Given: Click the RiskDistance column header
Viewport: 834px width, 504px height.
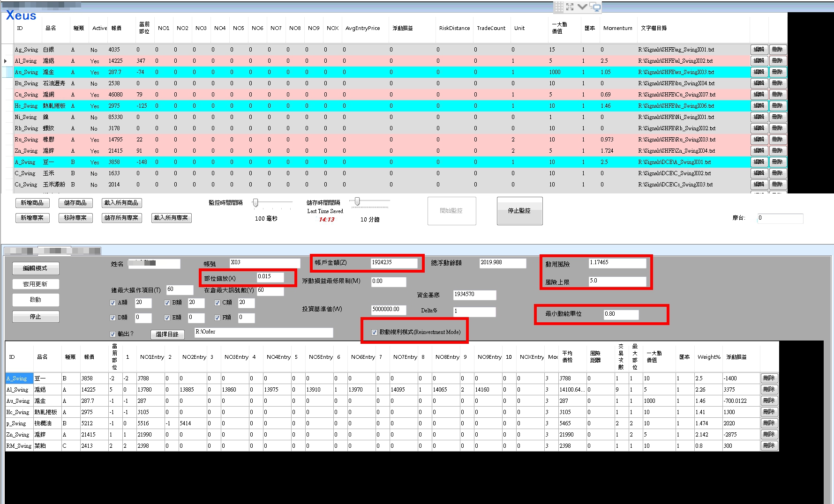Looking at the screenshot, I should click(454, 28).
